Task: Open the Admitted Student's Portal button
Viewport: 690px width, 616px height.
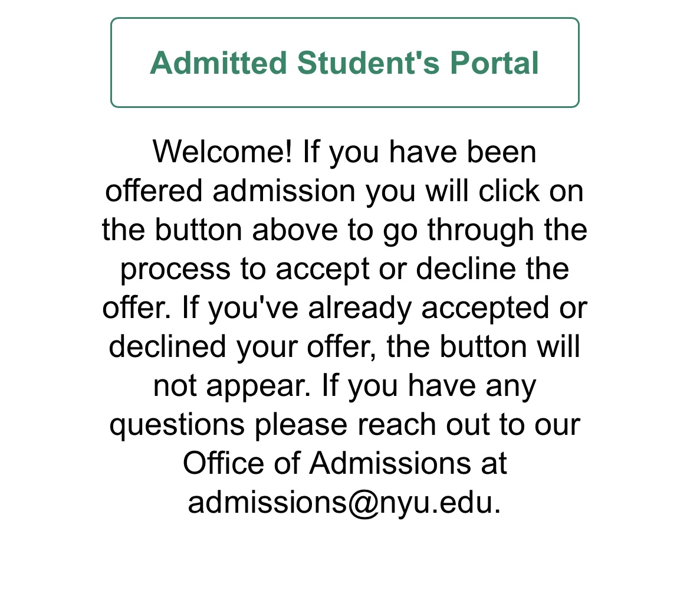Action: (x=344, y=63)
